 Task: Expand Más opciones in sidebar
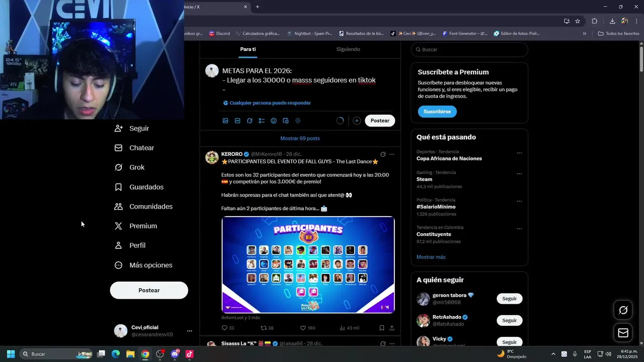click(x=144, y=265)
